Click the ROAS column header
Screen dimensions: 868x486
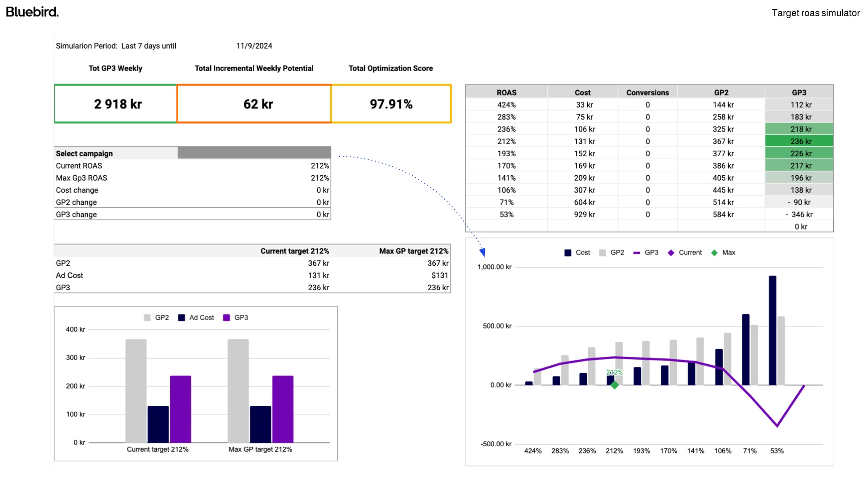[x=506, y=93]
